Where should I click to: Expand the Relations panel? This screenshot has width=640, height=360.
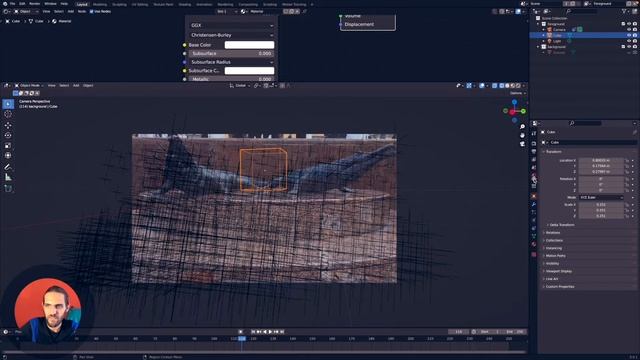pyautogui.click(x=553, y=233)
